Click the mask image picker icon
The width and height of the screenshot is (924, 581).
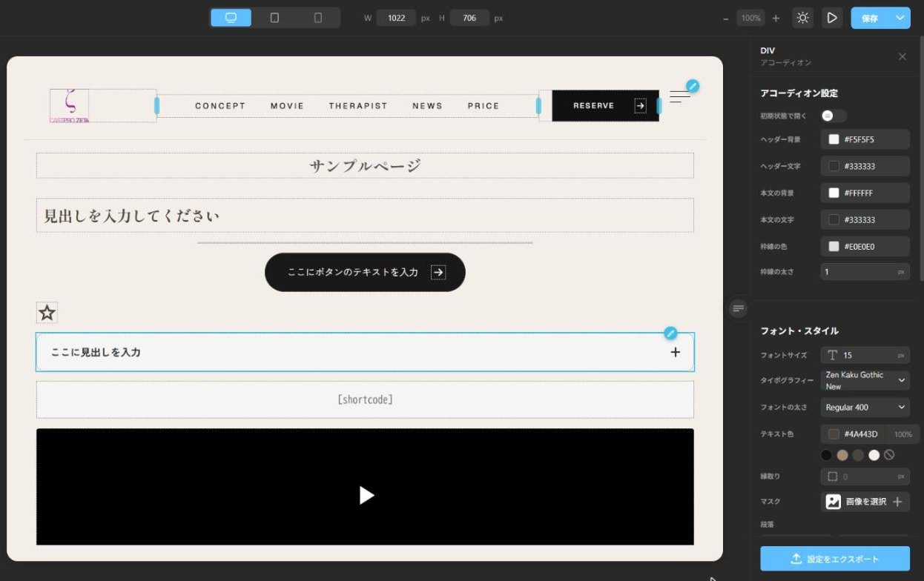pos(834,502)
